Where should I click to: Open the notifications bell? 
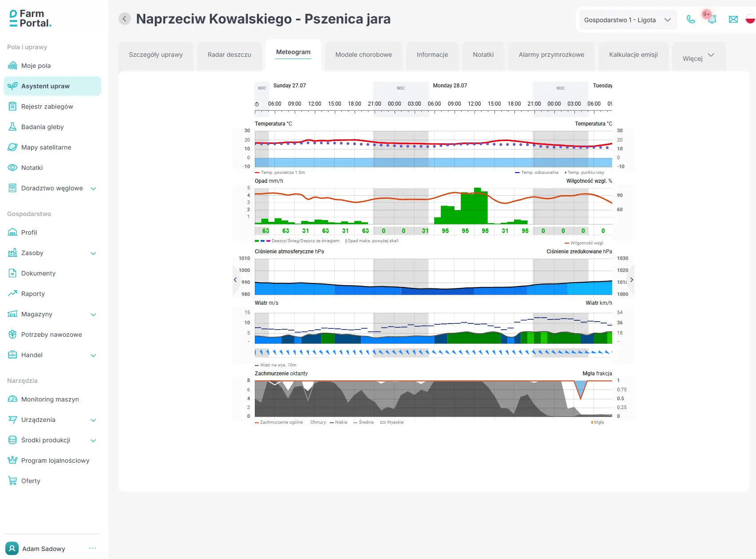712,20
